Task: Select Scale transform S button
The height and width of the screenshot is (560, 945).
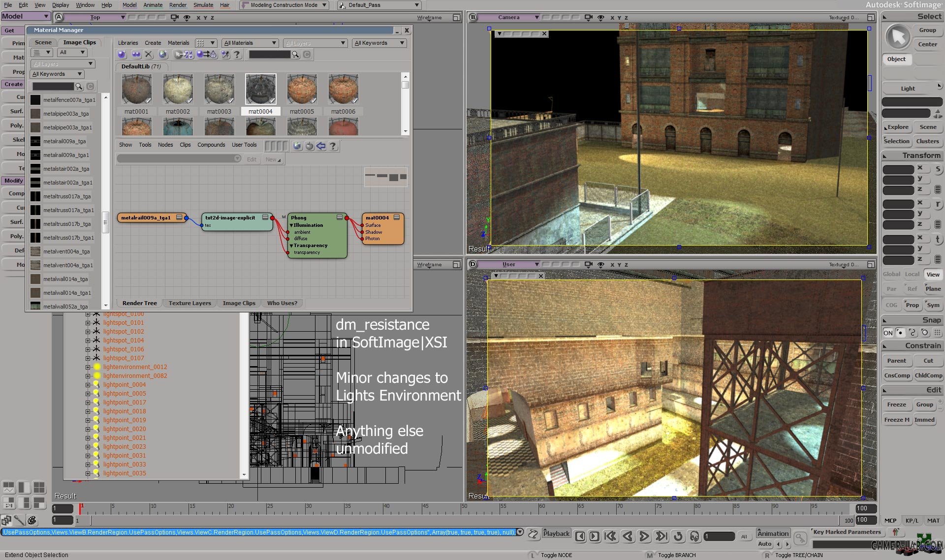Action: click(x=938, y=170)
